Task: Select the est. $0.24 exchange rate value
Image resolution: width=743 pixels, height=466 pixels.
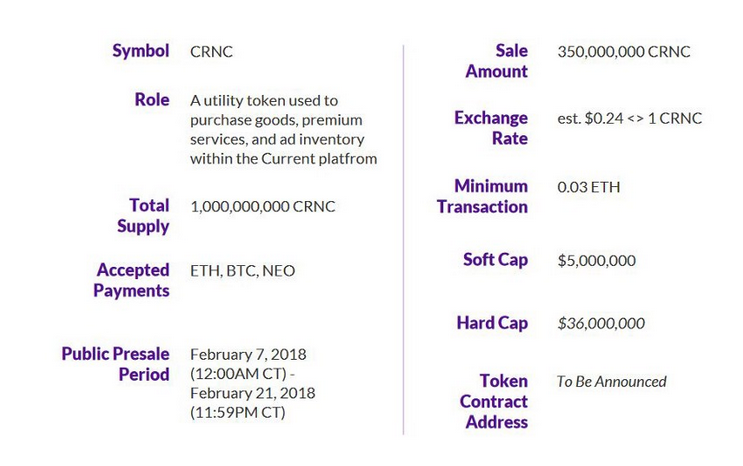Action: pyautogui.click(x=630, y=118)
